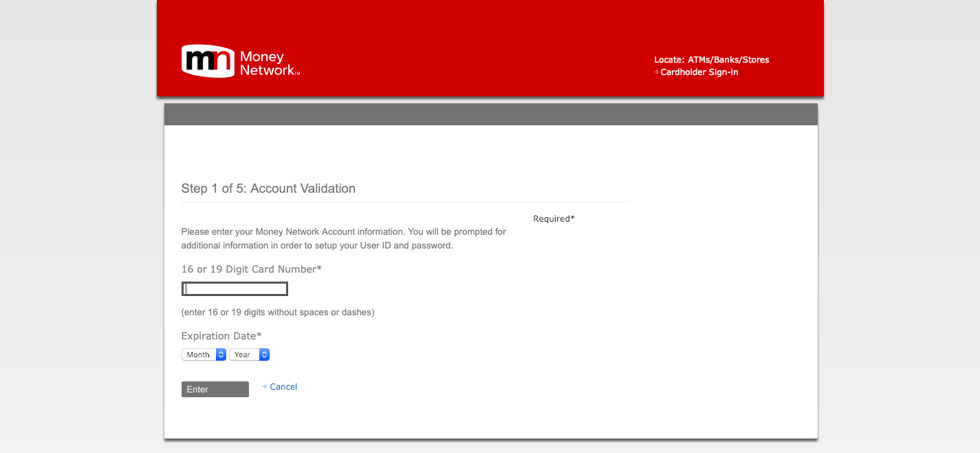Click the 'Expiration Date*' label

221,336
